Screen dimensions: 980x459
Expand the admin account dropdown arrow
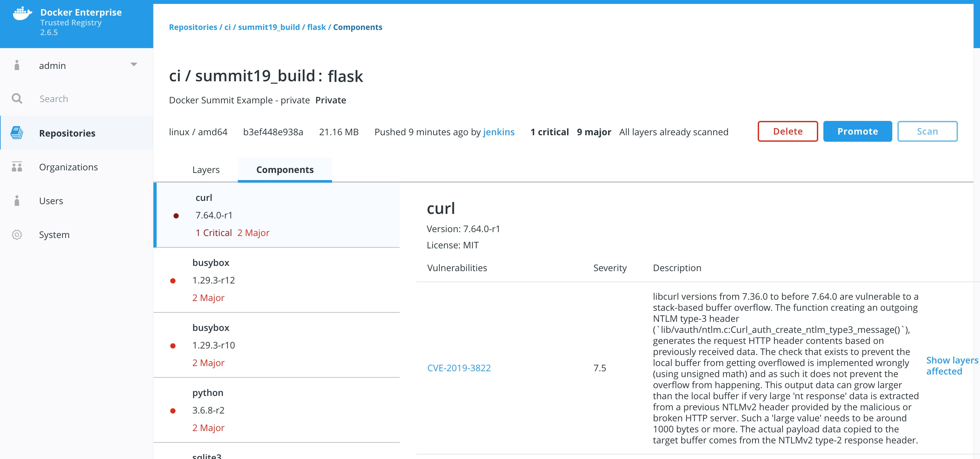pos(134,65)
